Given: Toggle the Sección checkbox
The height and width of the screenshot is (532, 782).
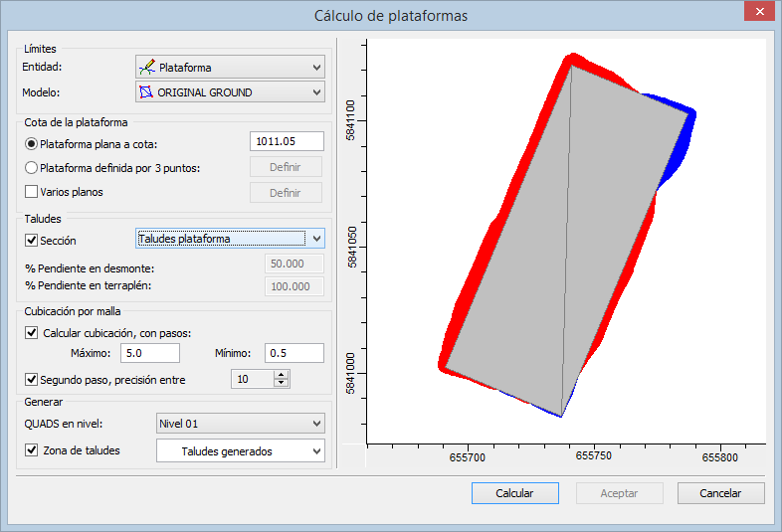Looking at the screenshot, I should click(x=31, y=241).
